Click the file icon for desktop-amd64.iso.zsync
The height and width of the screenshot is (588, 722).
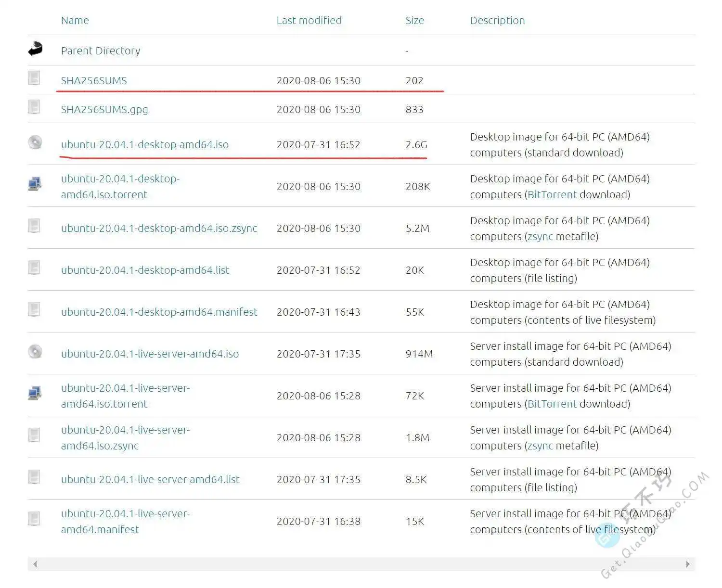34,226
